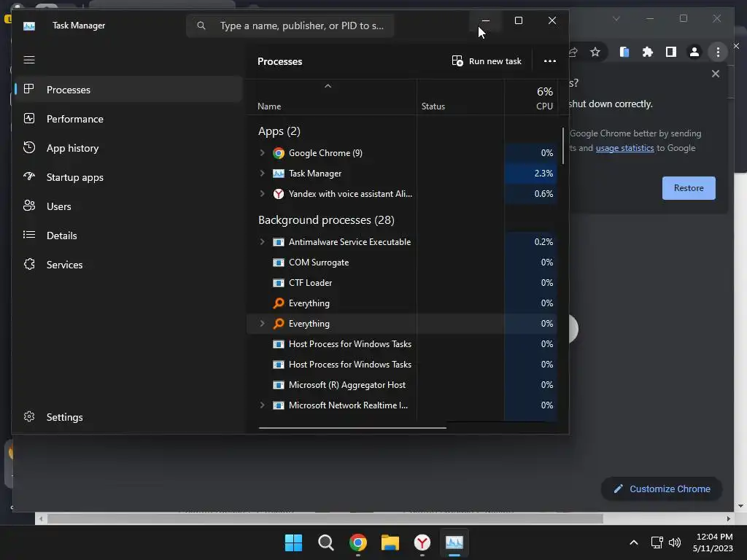747x560 pixels.
Task: Click the Services puzzle icon
Action: pyautogui.click(x=29, y=264)
